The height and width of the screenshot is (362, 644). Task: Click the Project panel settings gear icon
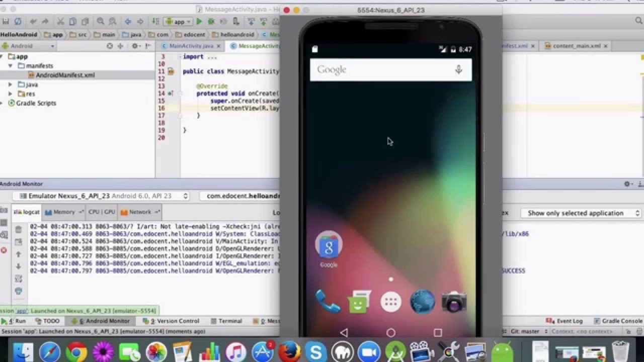click(135, 46)
